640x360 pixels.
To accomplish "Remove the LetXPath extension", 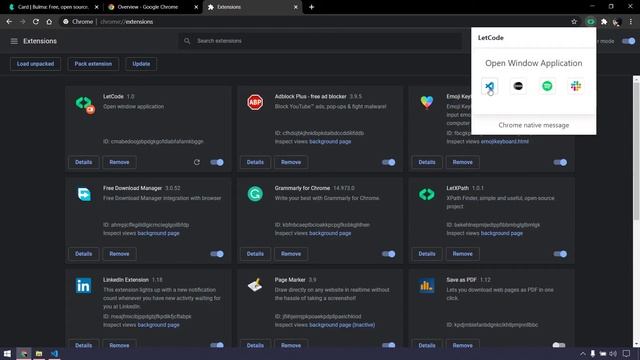I will (x=462, y=254).
